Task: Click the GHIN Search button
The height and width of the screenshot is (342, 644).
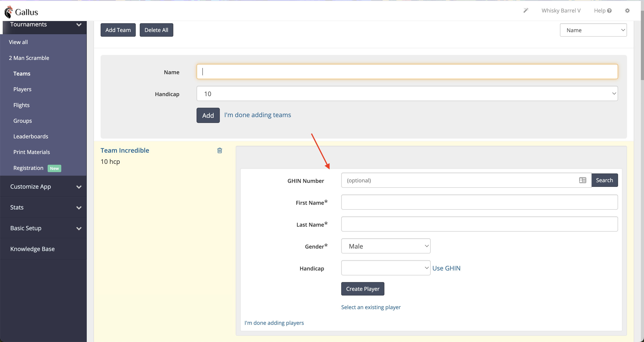Action: pyautogui.click(x=604, y=180)
